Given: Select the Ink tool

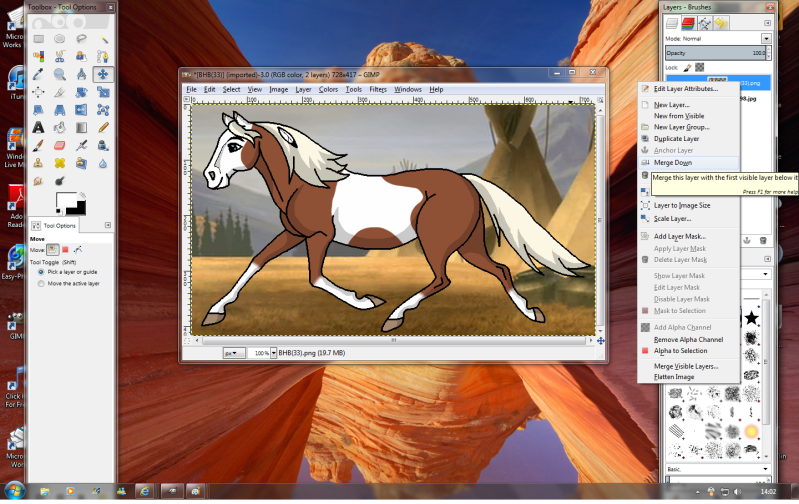Looking at the screenshot, I should [x=103, y=145].
